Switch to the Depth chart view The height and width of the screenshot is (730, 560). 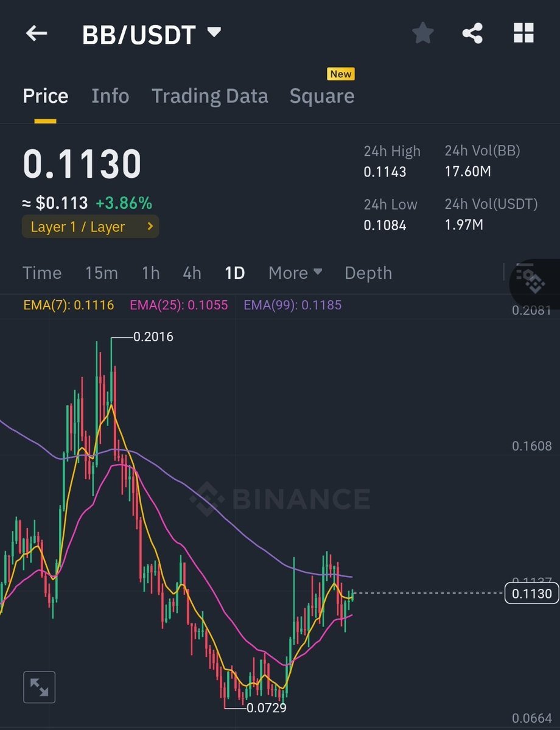(368, 273)
